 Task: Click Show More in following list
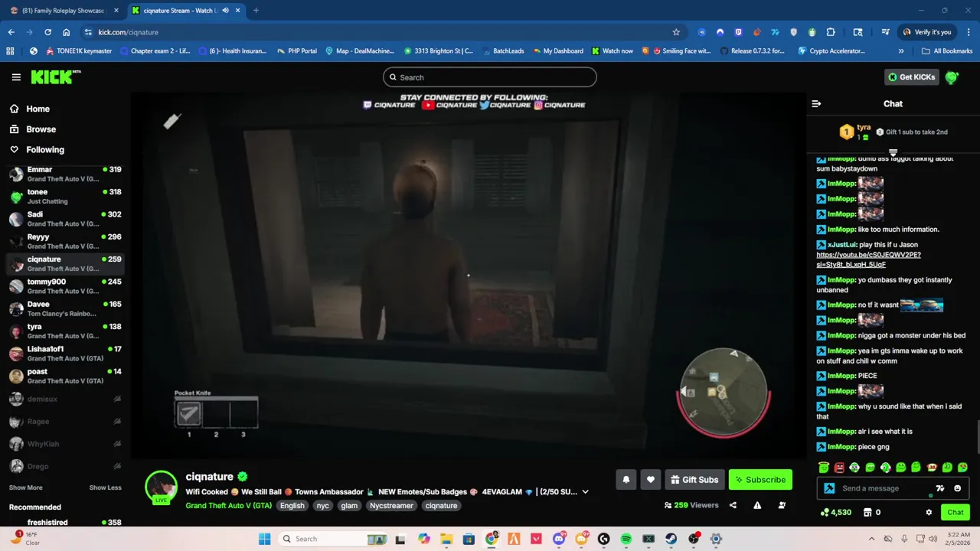25,487
